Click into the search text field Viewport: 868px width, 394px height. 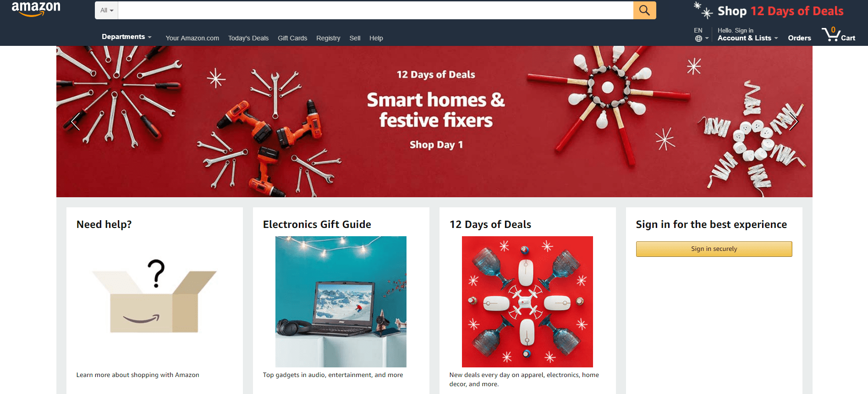[x=376, y=10]
